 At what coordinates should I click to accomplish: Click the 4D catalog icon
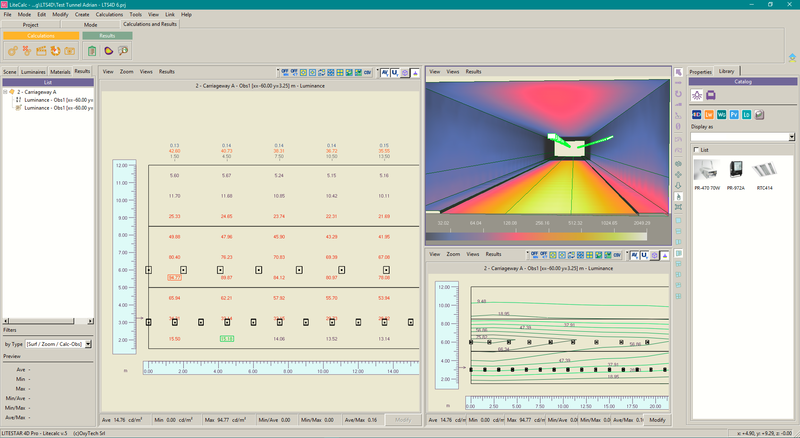(696, 115)
